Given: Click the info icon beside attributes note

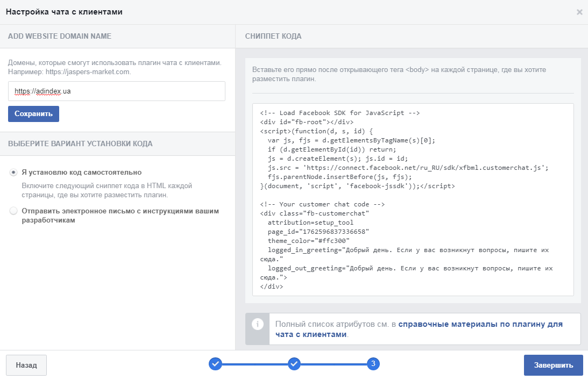Looking at the screenshot, I should [258, 324].
